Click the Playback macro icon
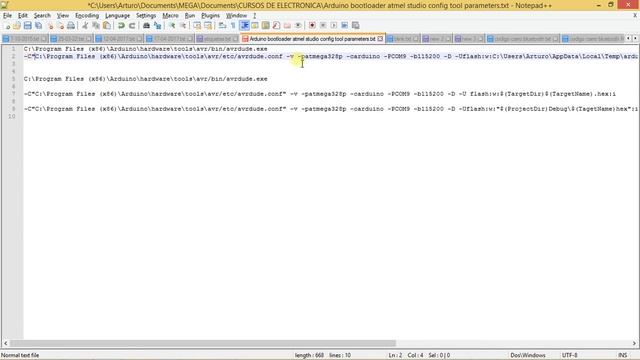The width and height of the screenshot is (640, 360). pos(334,26)
